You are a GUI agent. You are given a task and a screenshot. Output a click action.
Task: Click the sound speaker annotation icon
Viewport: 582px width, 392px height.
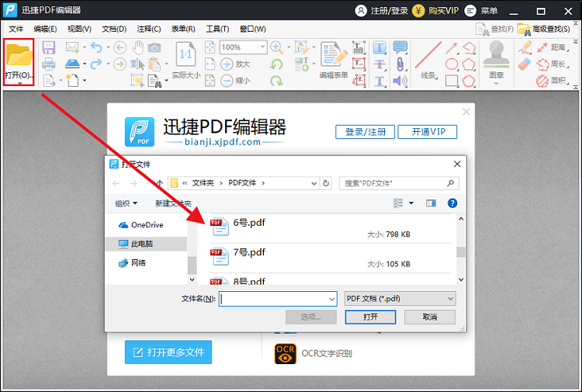click(400, 81)
